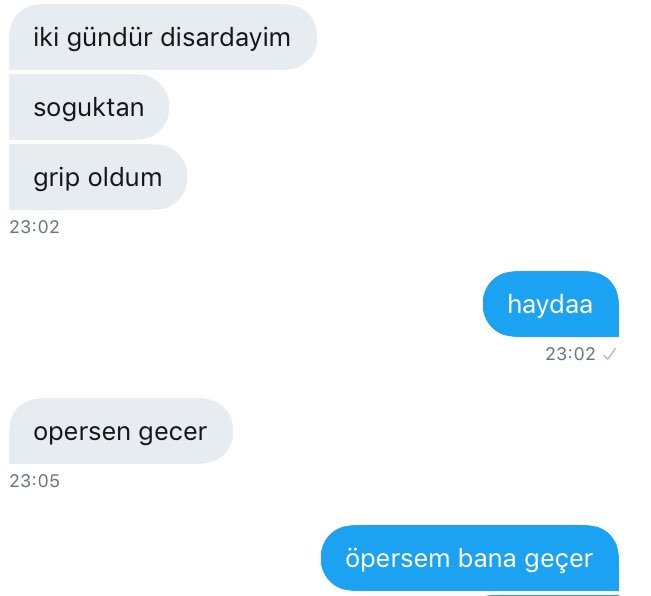This screenshot has height=596, width=651.
Task: Click the word 'disardayim' in the first message
Action: 225,37
